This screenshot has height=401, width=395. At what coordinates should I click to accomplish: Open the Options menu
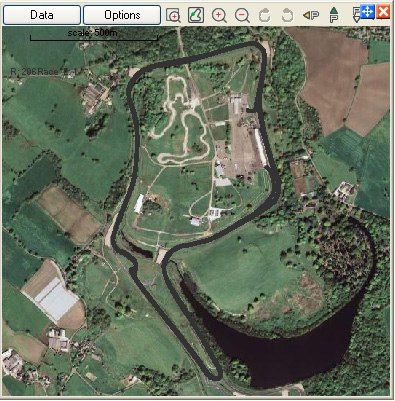click(x=122, y=15)
